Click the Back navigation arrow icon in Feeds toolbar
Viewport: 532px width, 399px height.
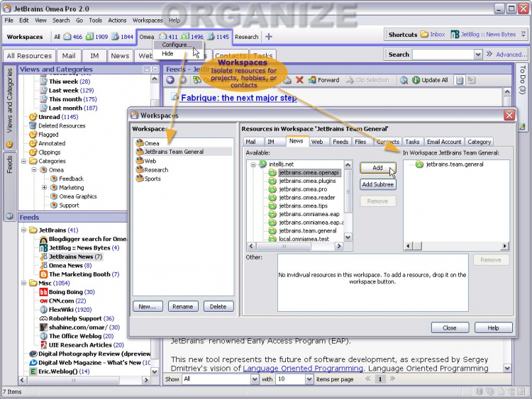pyautogui.click(x=170, y=80)
